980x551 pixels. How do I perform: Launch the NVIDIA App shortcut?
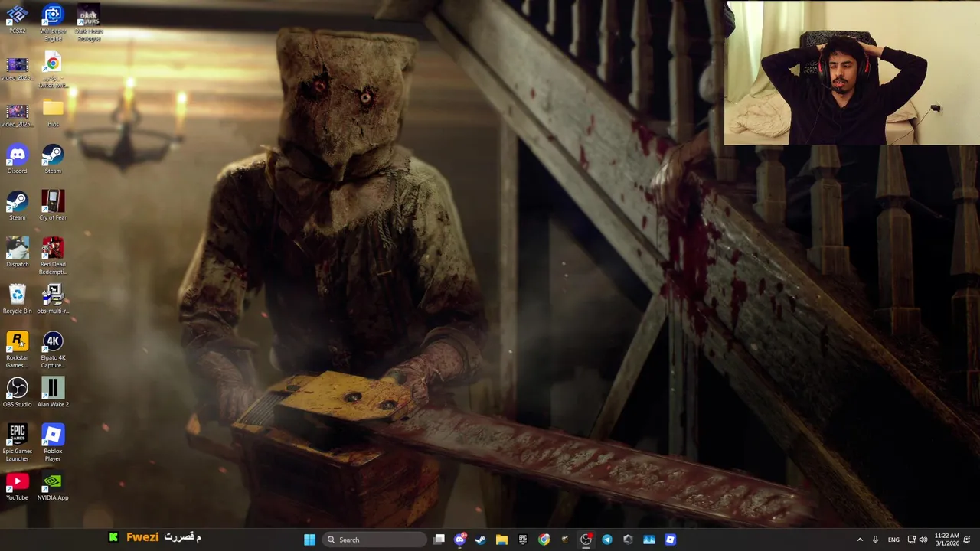(53, 487)
